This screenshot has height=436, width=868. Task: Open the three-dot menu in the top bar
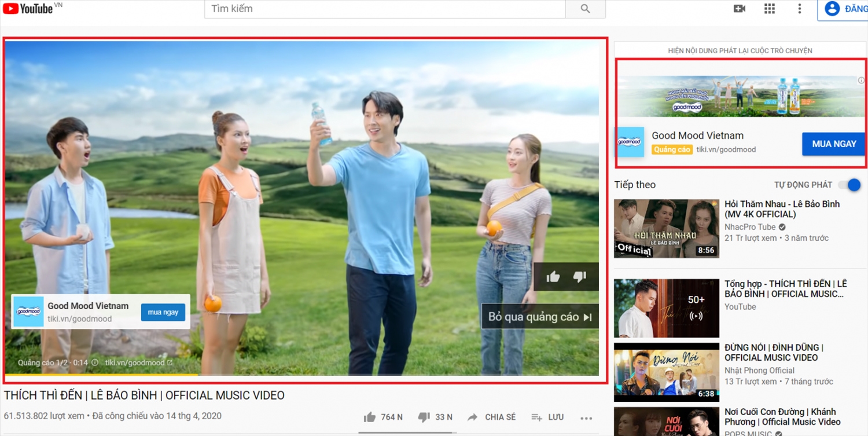point(799,9)
